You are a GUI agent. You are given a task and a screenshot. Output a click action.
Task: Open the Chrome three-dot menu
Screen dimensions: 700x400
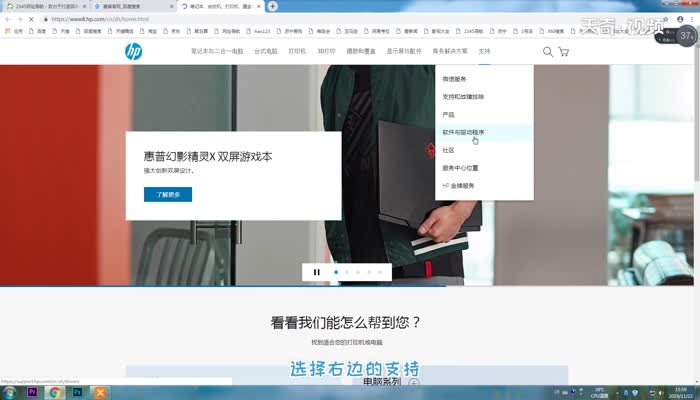(693, 19)
